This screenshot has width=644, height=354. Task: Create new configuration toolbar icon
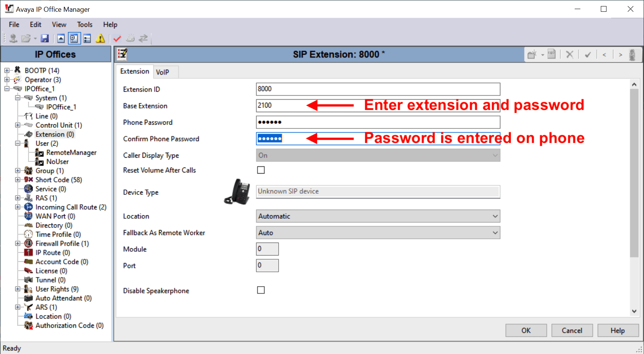[130, 38]
